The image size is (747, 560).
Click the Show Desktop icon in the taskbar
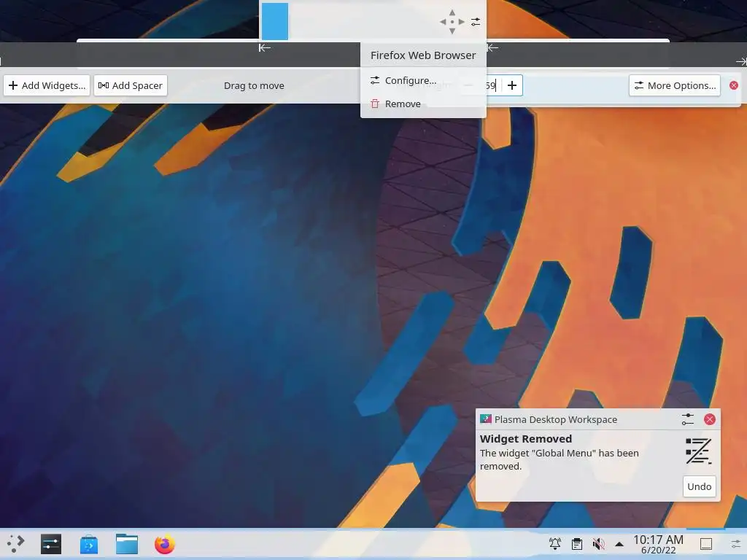(x=706, y=543)
